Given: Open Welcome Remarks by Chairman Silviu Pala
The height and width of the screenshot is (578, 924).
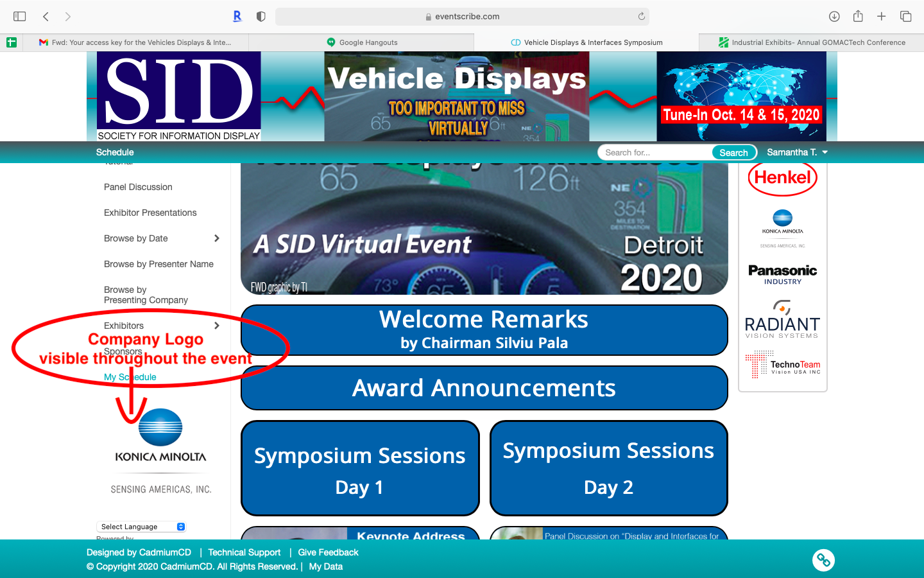Looking at the screenshot, I should coord(484,330).
